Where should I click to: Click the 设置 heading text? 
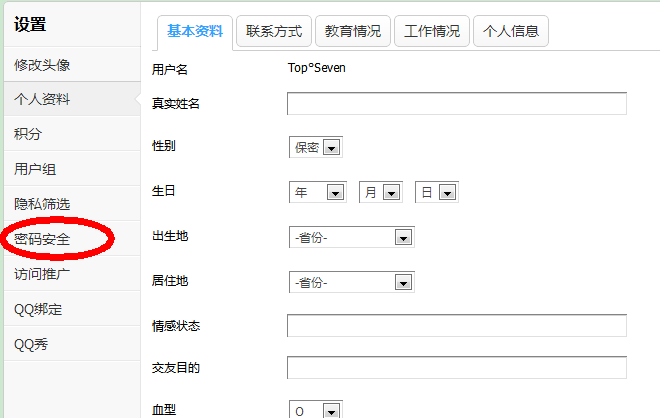(x=30, y=24)
